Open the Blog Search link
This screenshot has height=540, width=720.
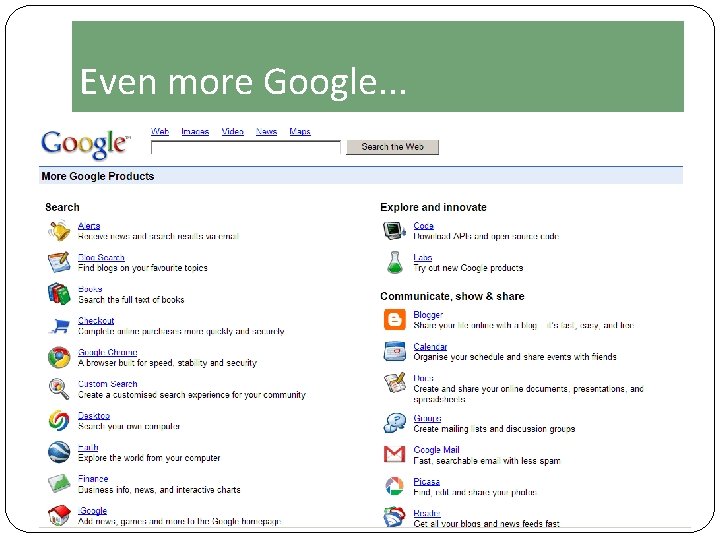tap(101, 257)
